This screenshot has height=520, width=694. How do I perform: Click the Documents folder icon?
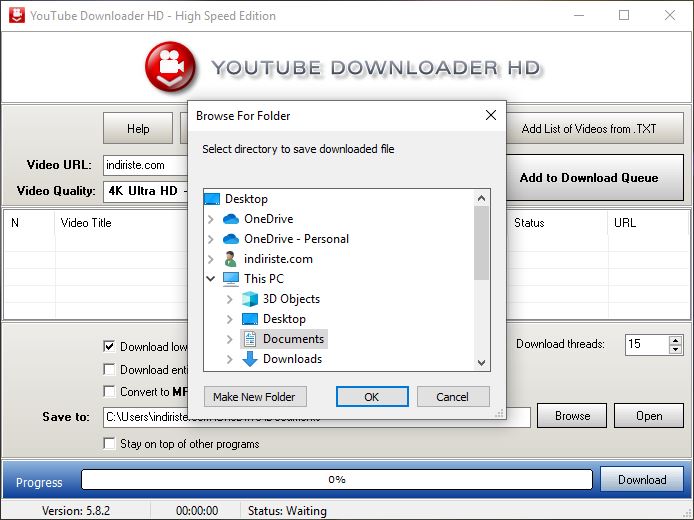(250, 339)
